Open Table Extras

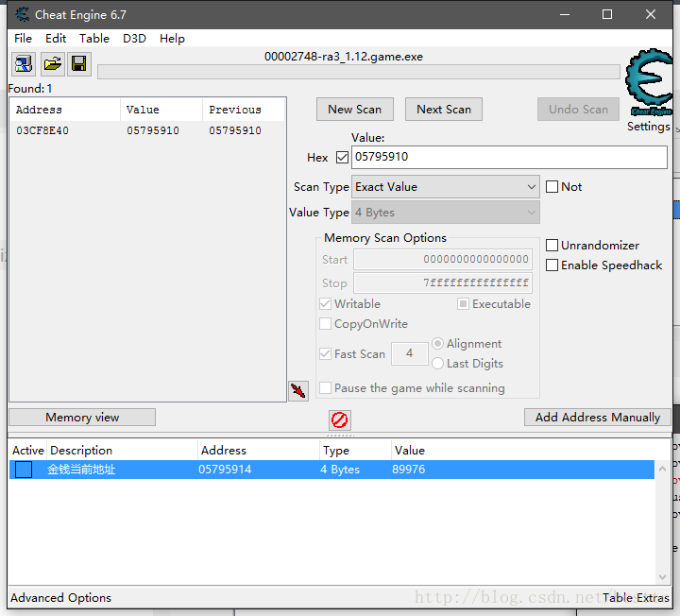(636, 598)
